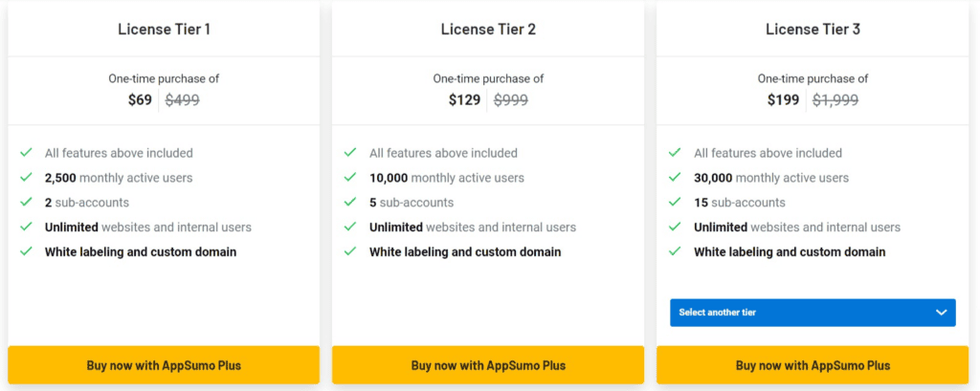This screenshot has height=391, width=980.
Task: Click the checkmark beside 30,000 monthly active users
Action: [675, 178]
